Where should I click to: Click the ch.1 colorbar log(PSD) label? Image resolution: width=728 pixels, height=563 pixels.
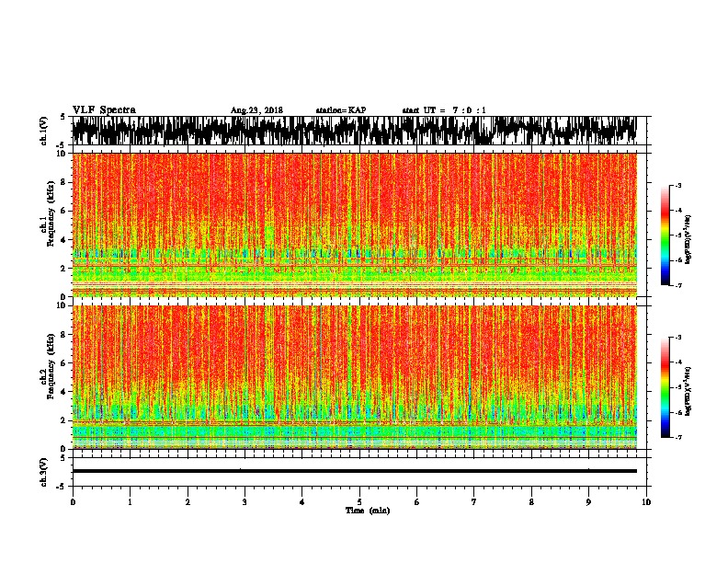[688, 239]
